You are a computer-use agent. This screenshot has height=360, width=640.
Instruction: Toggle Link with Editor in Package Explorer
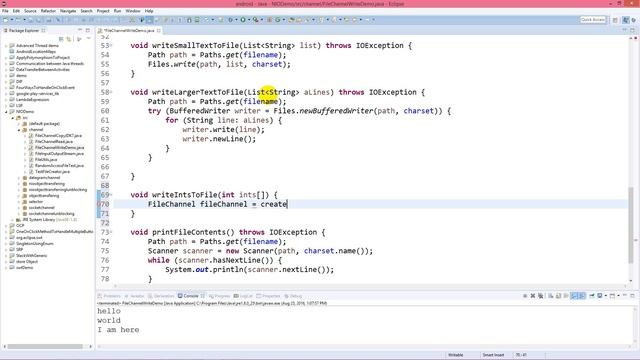coord(69,39)
